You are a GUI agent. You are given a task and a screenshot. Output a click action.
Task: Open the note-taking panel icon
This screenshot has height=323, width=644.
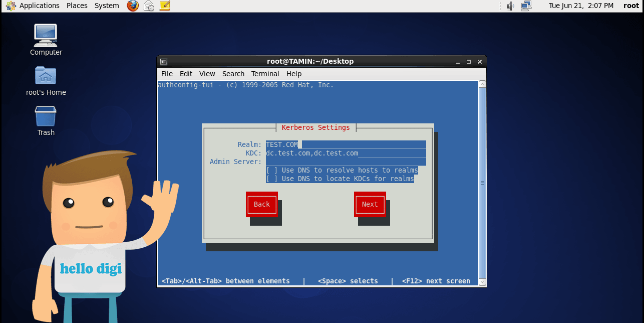[x=165, y=6]
